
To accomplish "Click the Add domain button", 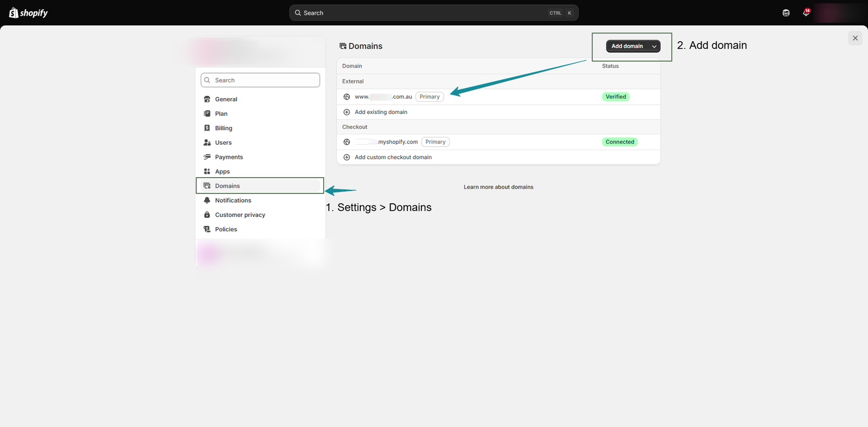I will 627,46.
